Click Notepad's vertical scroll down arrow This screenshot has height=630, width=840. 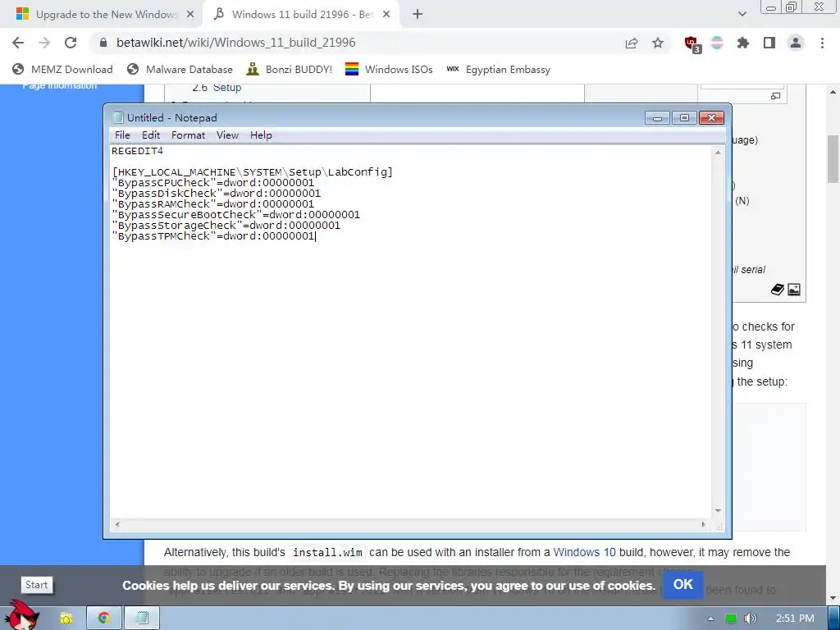718,511
